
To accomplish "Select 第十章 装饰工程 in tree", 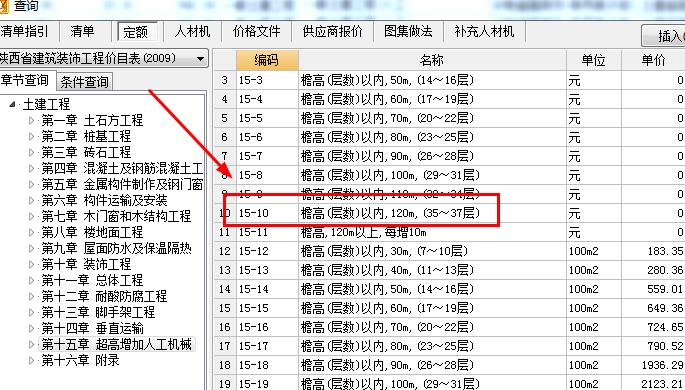I will coord(86,264).
